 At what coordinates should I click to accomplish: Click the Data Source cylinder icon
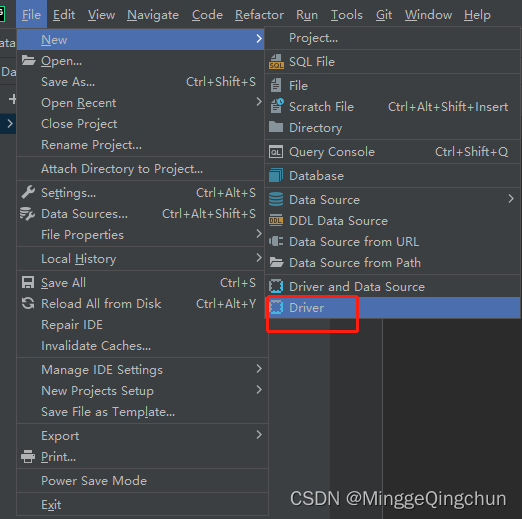276,200
